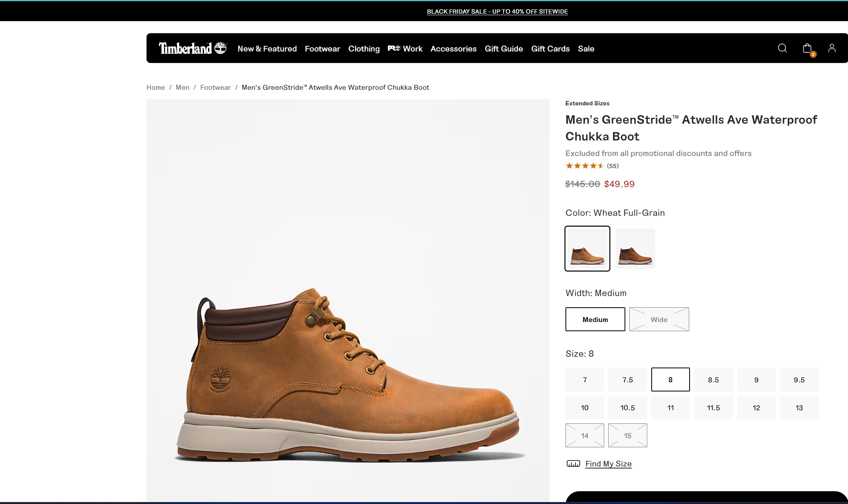Open the shopping bag cart icon
Image resolution: width=848 pixels, height=504 pixels.
point(808,49)
